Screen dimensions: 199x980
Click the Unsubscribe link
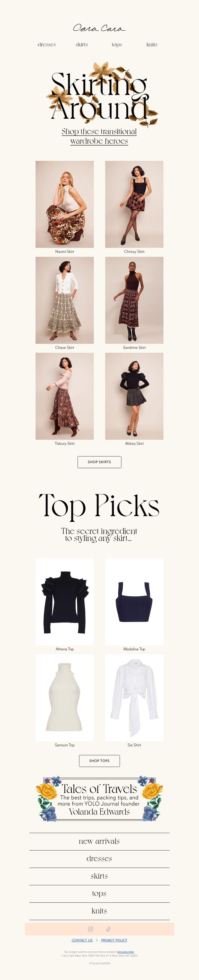click(x=126, y=951)
